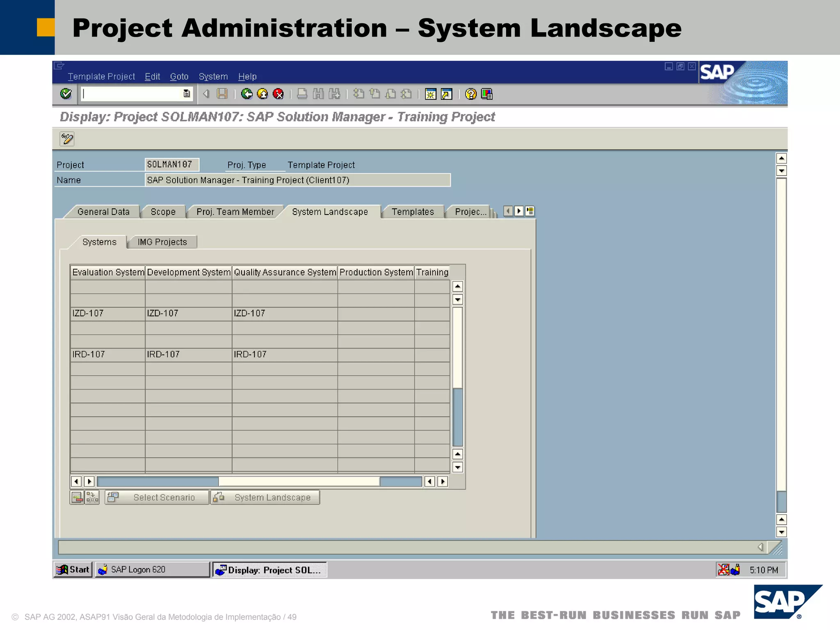Click the Next Page icon

[x=390, y=94]
